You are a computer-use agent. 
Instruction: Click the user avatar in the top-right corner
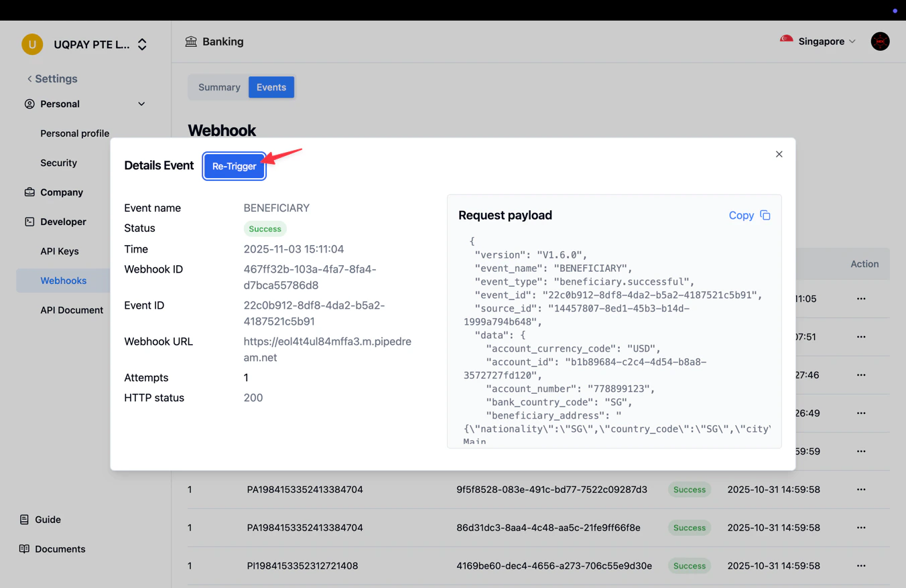click(880, 41)
